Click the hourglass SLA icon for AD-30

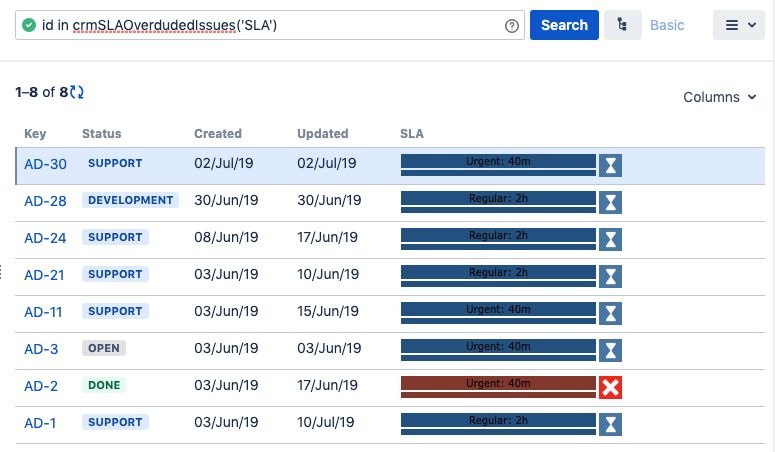[x=610, y=164]
